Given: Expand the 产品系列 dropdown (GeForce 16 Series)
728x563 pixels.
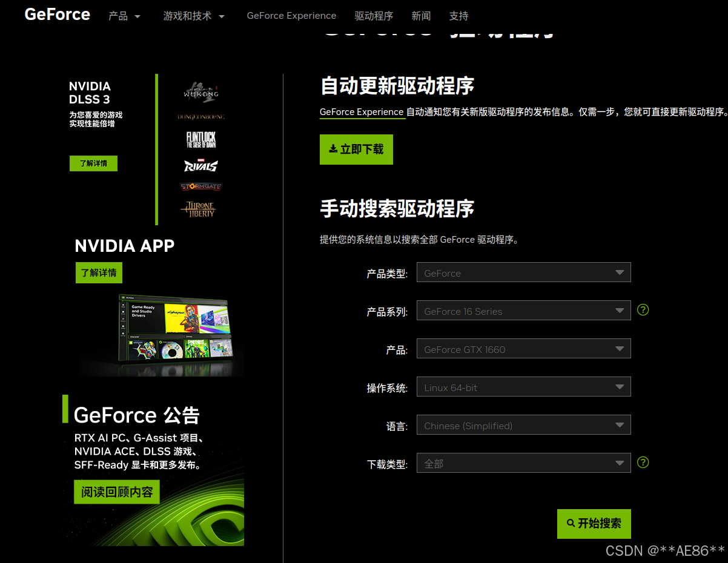Looking at the screenshot, I should tap(524, 311).
